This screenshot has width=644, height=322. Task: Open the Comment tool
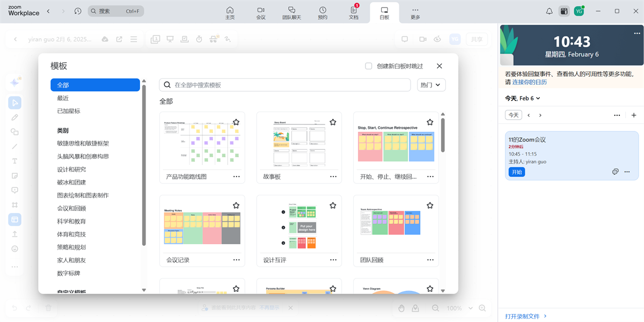click(x=14, y=190)
